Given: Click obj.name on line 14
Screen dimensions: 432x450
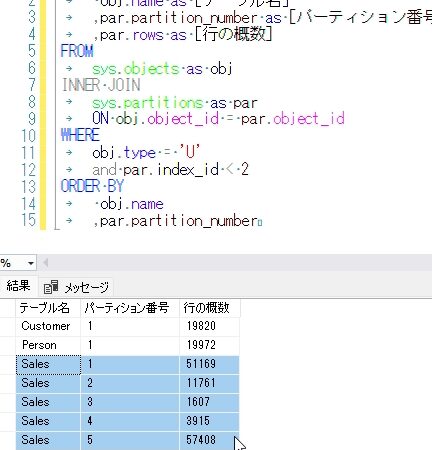Looking at the screenshot, I should (132, 204).
